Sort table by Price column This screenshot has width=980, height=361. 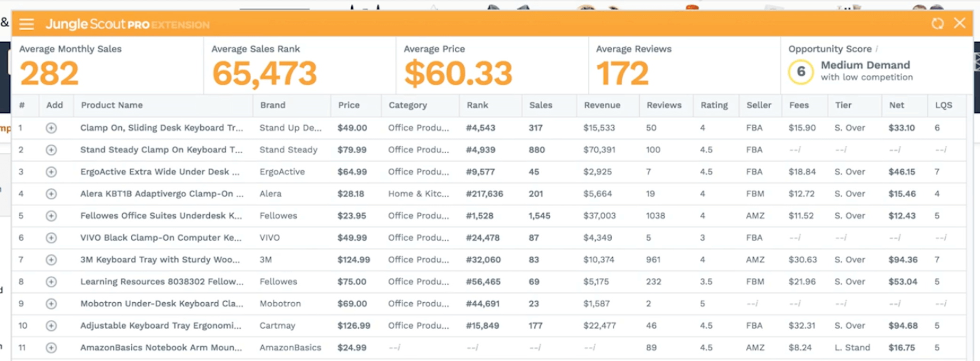[348, 105]
